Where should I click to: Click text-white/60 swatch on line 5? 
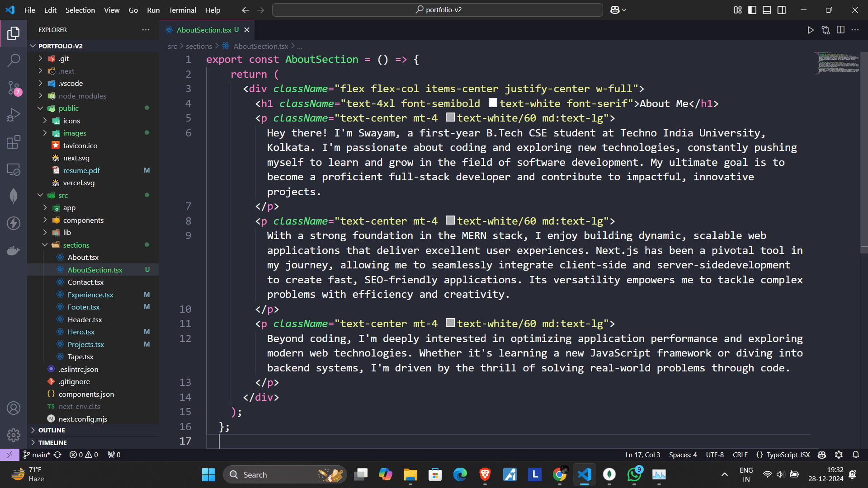(450, 117)
